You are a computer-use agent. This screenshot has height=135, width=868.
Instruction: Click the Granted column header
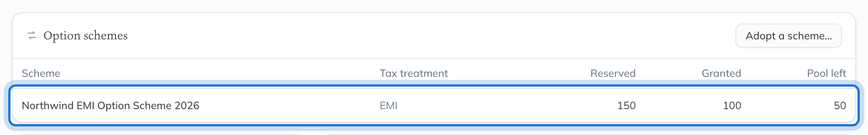point(721,73)
